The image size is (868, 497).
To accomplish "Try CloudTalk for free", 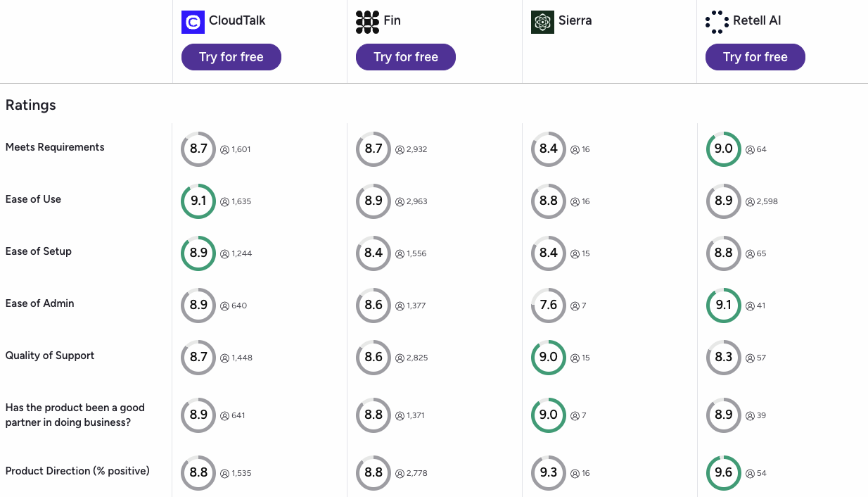I will tap(231, 57).
